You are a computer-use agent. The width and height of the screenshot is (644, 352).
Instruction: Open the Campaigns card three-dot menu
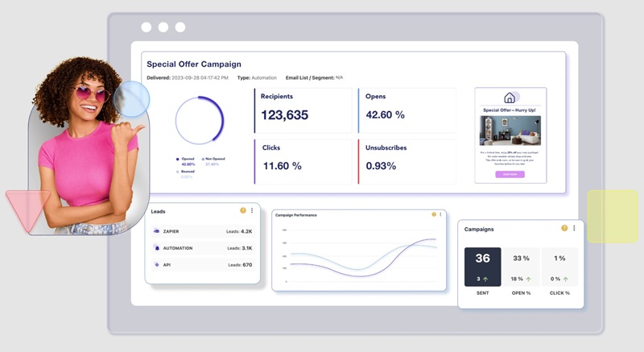click(x=574, y=229)
